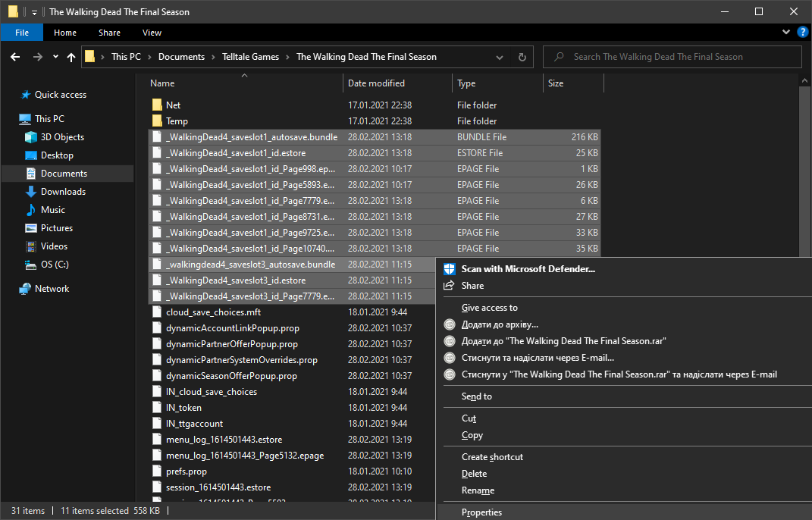Sort files by the Date modified column
This screenshot has height=520, width=812.
376,83
